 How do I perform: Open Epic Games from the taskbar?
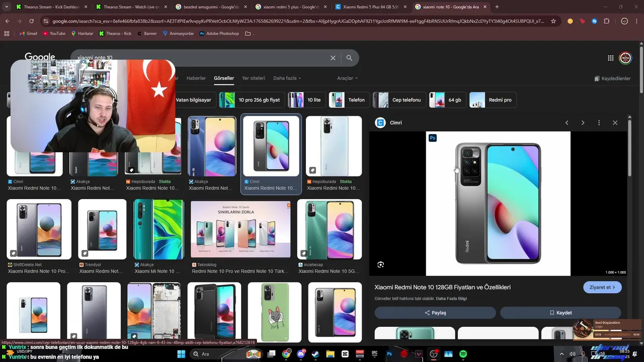[374, 354]
